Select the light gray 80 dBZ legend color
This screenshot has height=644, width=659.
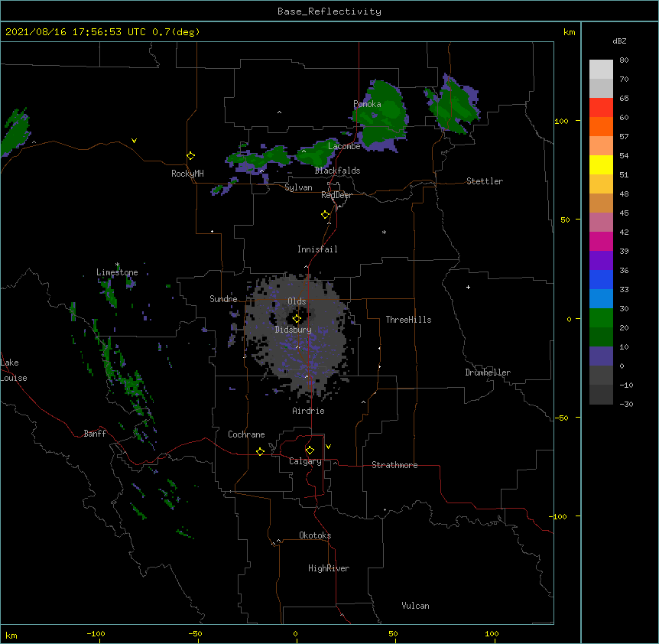coord(601,69)
